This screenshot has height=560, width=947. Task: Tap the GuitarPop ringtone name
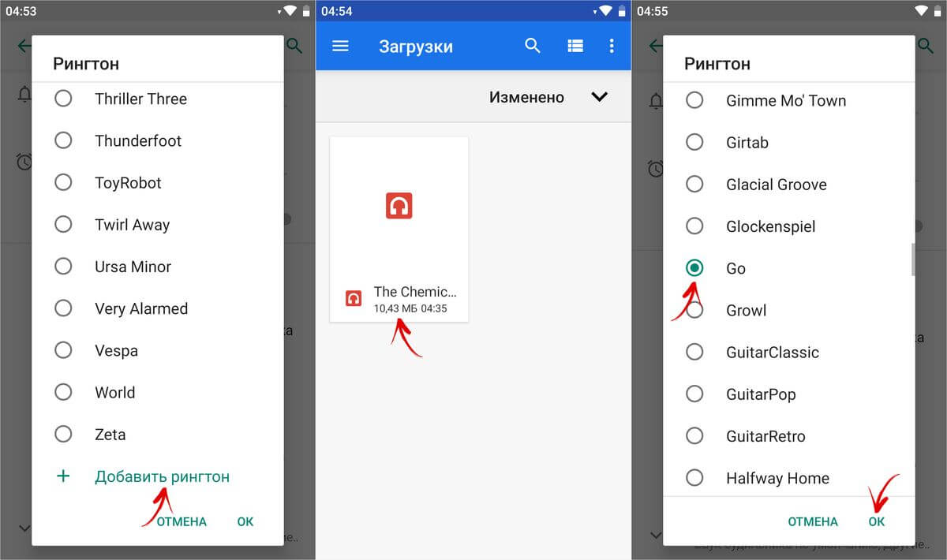761,394
